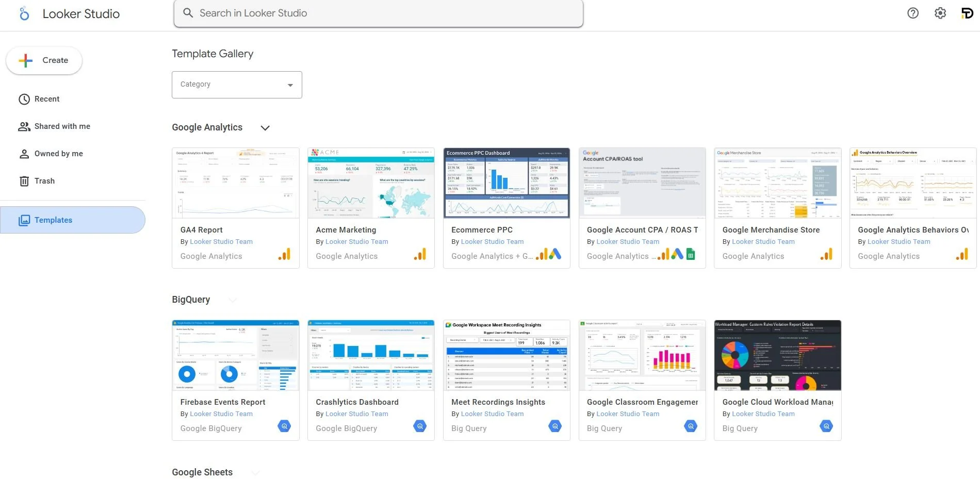
Task: Open the account avatar in top right
Action: coord(967,13)
